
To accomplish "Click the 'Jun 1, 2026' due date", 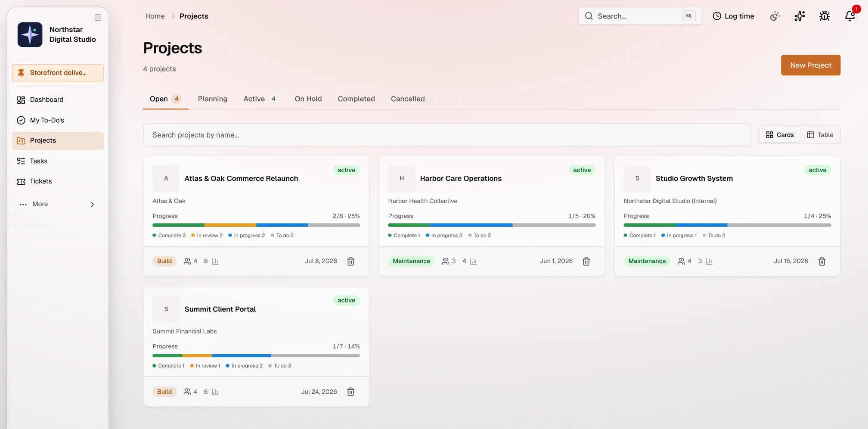I will coord(556,261).
